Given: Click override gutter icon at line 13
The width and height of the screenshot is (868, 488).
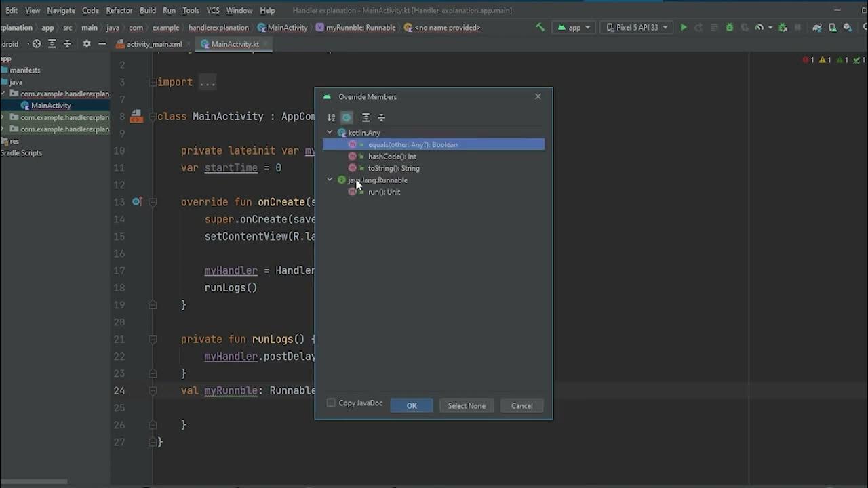Looking at the screenshot, I should (x=136, y=201).
